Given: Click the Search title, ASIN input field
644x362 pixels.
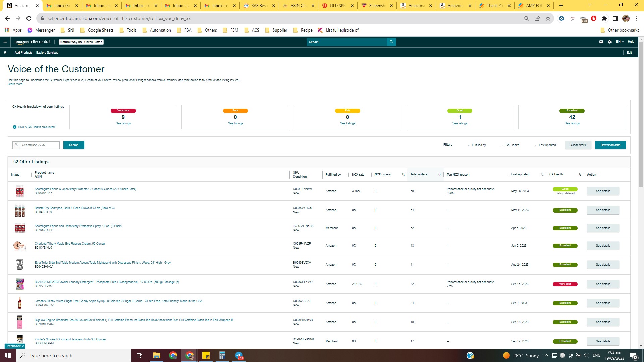Looking at the screenshot, I should click(x=40, y=145).
